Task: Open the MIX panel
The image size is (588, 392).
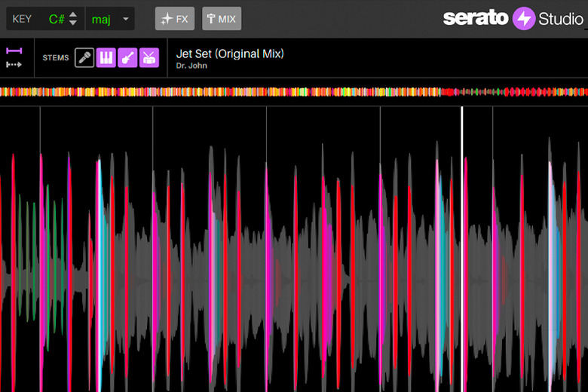Action: point(222,19)
